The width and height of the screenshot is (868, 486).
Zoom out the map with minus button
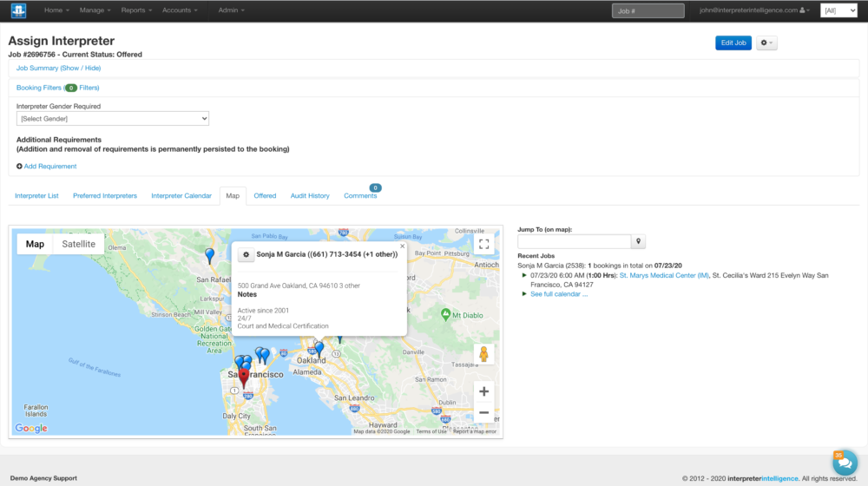pos(483,412)
